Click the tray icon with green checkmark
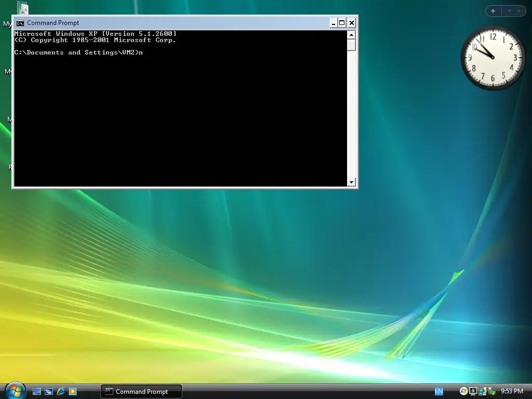This screenshot has width=532, height=399. tap(491, 392)
